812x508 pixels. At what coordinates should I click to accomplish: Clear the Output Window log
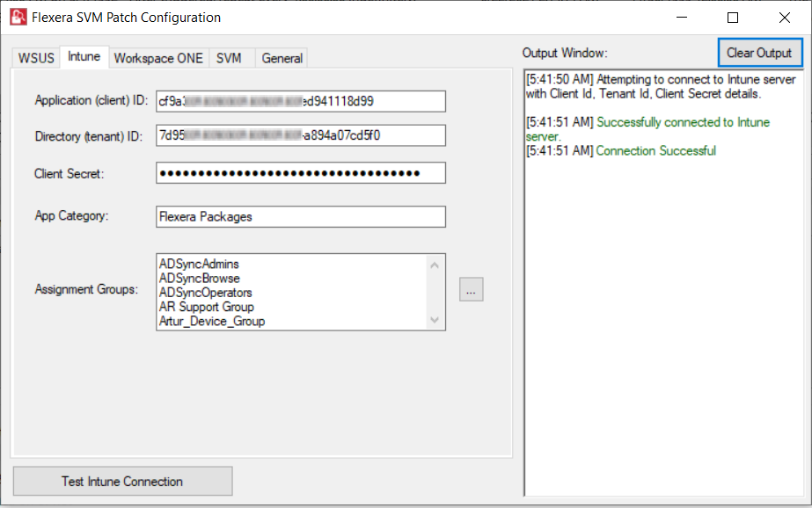[x=759, y=53]
